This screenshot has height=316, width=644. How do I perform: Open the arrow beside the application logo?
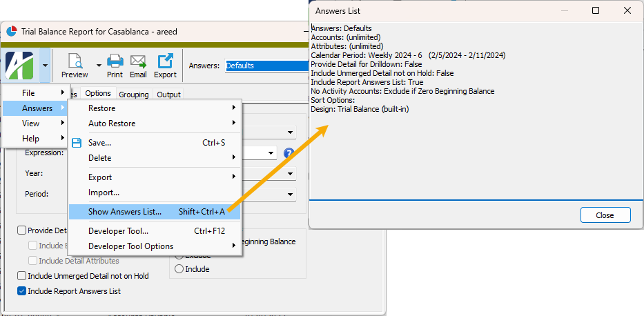45,66
